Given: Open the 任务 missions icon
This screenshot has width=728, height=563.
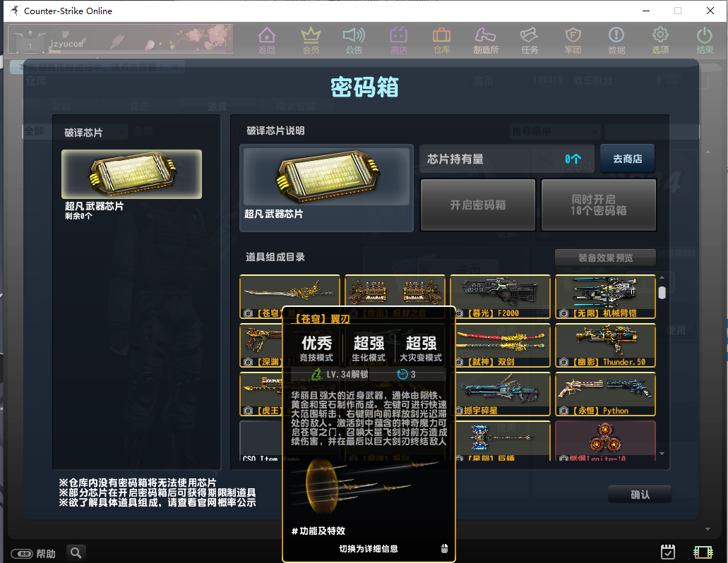Looking at the screenshot, I should 529,39.
